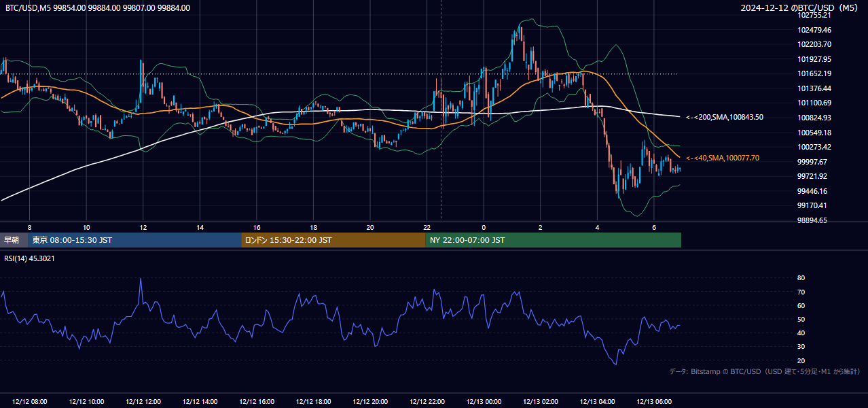Click the price axis value 101652.19

coord(814,73)
